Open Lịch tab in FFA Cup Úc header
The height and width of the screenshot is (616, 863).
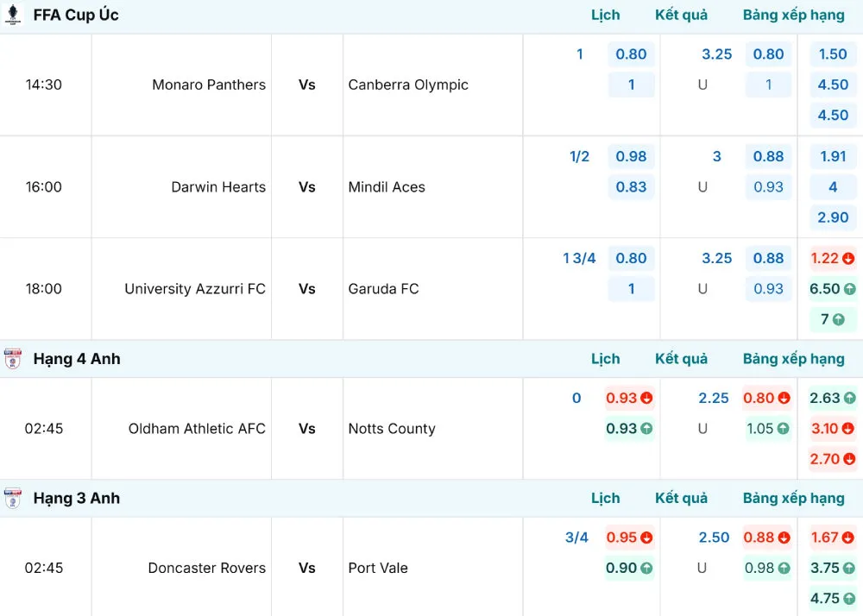pos(605,16)
